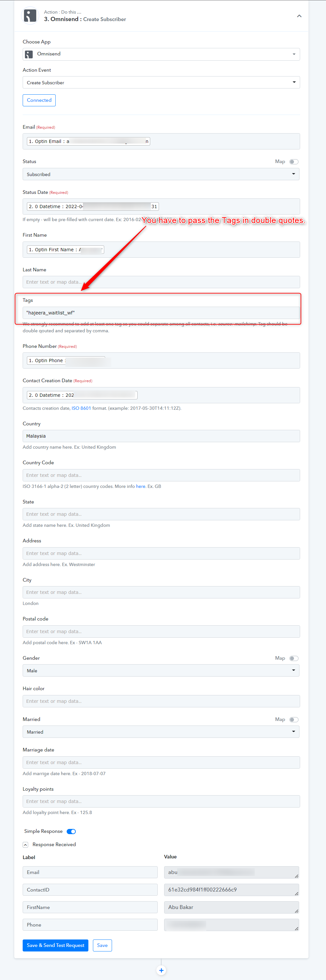Click the Connected button
Screen dimensions: 326x980
[39, 100]
